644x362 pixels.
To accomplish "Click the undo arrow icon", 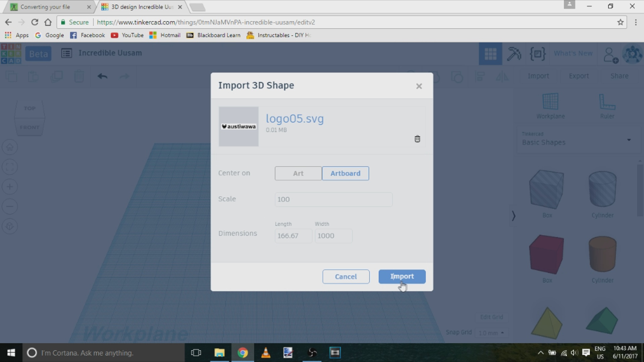I will tap(102, 76).
